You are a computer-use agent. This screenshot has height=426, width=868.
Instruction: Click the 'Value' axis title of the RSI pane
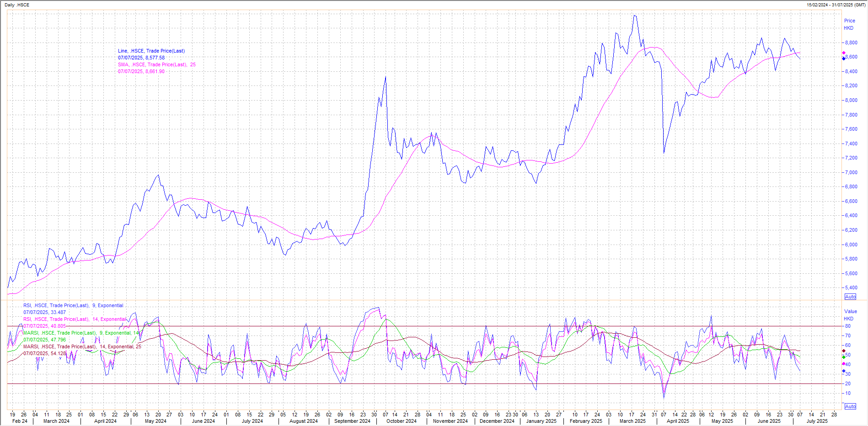point(851,311)
